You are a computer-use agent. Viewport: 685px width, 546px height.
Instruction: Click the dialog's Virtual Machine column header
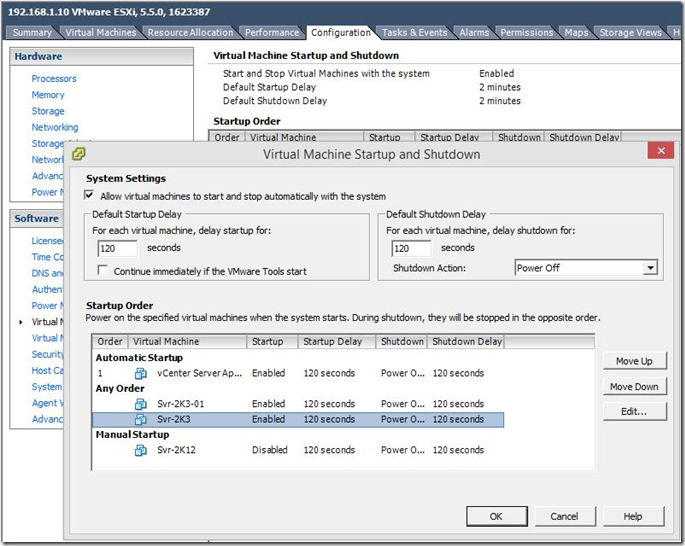click(x=187, y=342)
